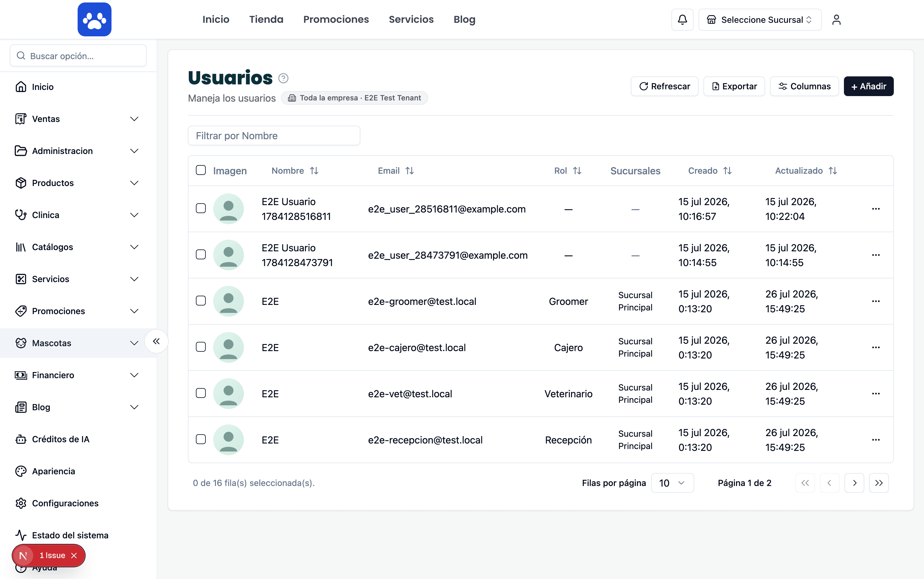Click email e2e-vet@test.local
Viewport: 924px width, 579px height.
[x=410, y=394]
